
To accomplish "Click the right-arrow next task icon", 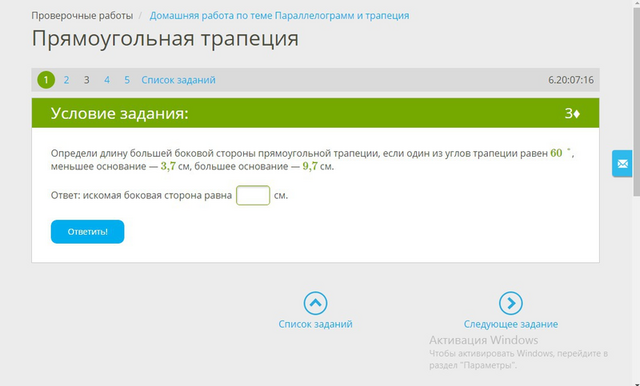I will (511, 303).
